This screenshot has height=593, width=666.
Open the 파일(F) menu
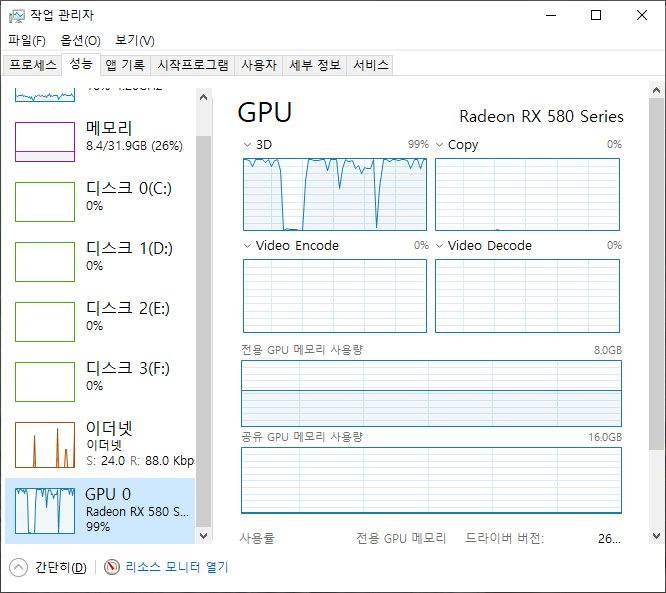click(27, 41)
